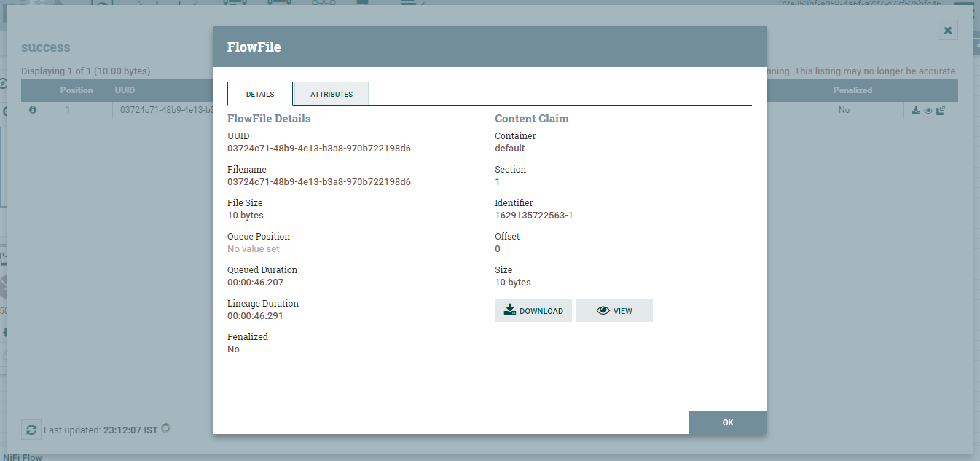Click the Container value 'default'

click(x=510, y=149)
